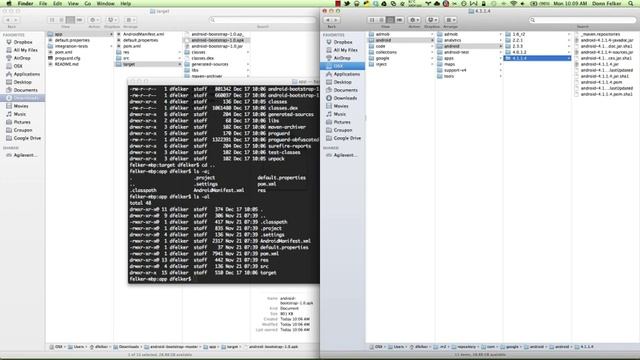Switch target window to list view

pos(61,20)
